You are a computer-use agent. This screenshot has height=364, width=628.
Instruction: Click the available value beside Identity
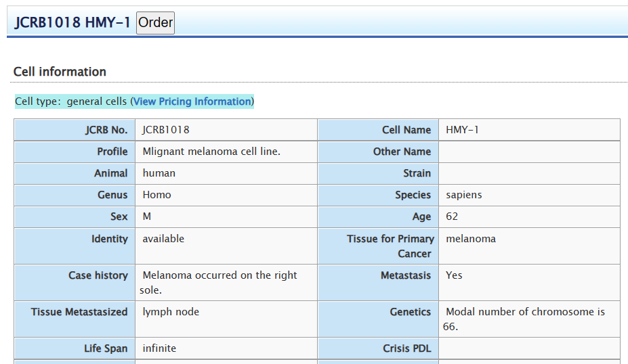[x=163, y=239]
